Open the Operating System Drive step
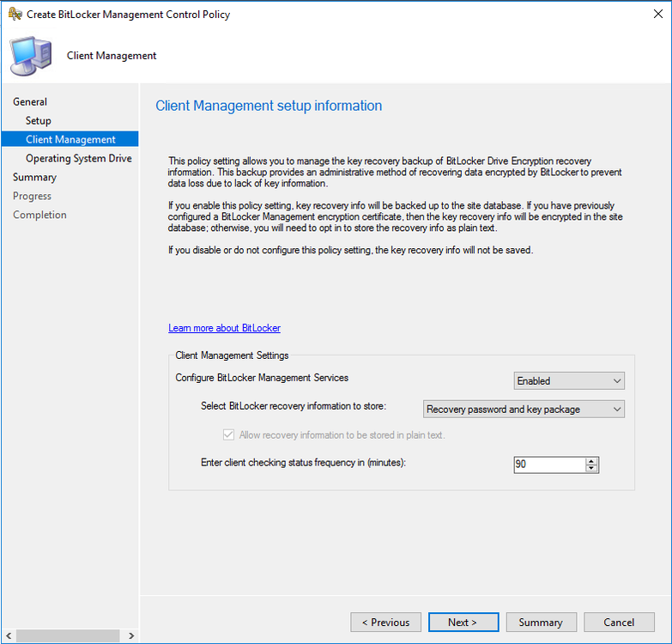This screenshot has height=644, width=672. (x=78, y=158)
